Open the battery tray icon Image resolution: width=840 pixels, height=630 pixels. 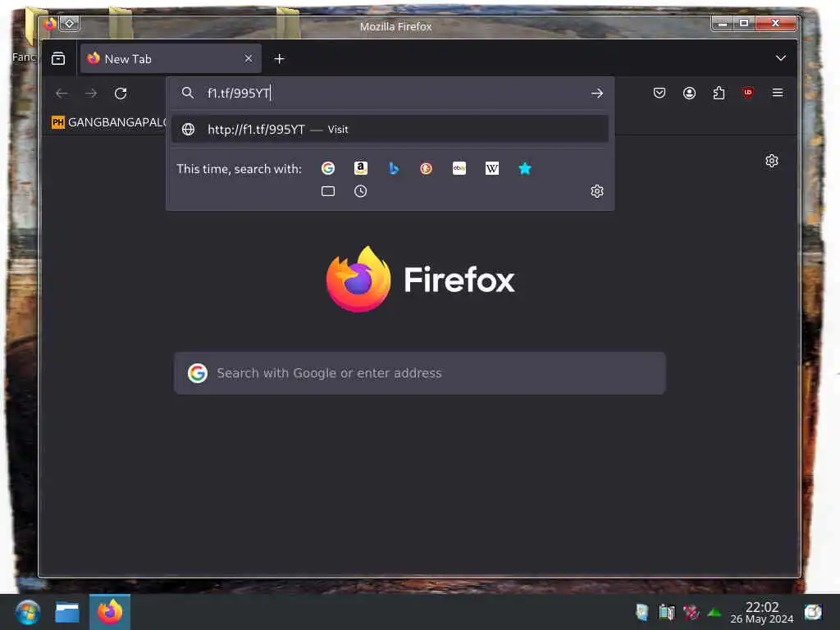666,612
